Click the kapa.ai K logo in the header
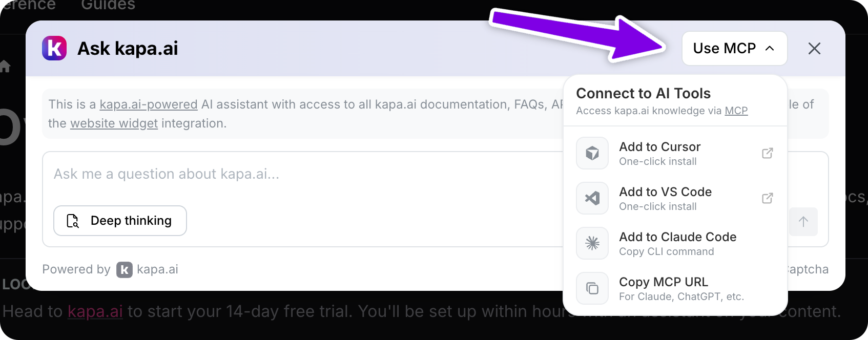 (54, 48)
